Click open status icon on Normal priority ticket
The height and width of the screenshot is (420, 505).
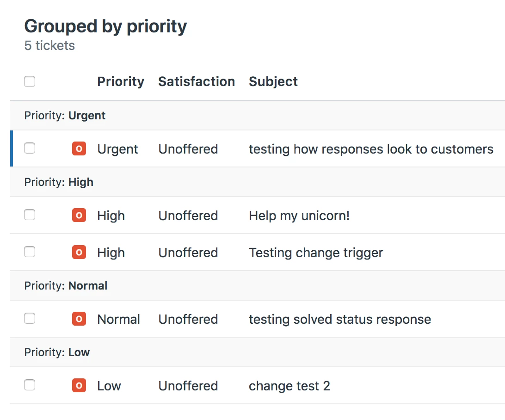[x=79, y=319]
